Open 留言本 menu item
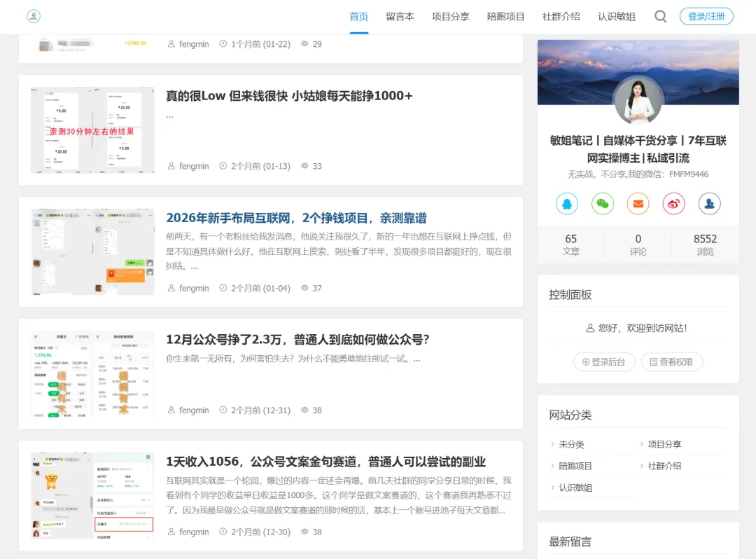The height and width of the screenshot is (559, 756). coord(400,17)
